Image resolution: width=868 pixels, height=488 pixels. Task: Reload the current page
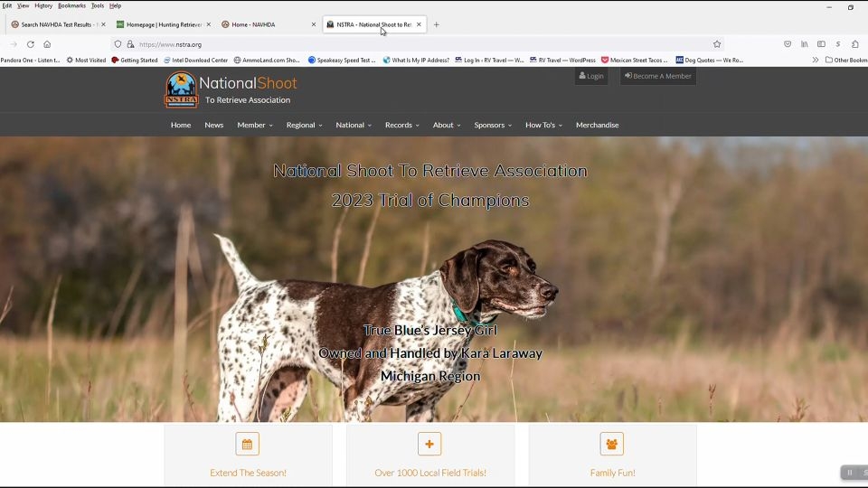point(31,44)
